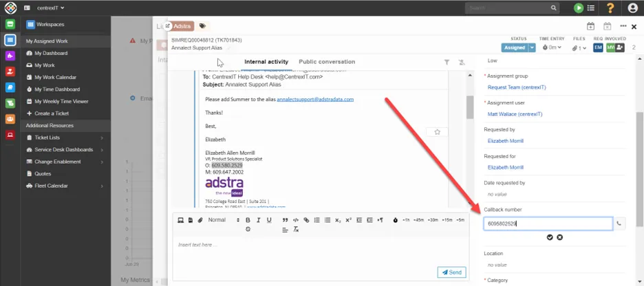This screenshot has width=644, height=286.
Task: Apply bold formatting in editor
Action: (x=248, y=221)
